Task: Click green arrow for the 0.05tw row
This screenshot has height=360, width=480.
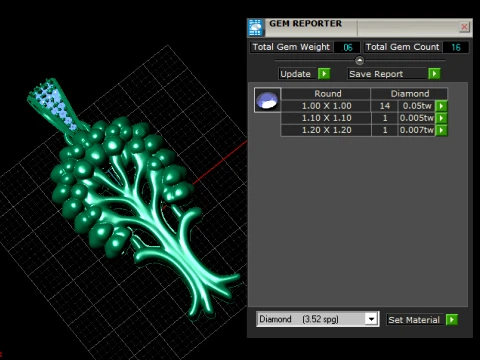Action: (441, 106)
